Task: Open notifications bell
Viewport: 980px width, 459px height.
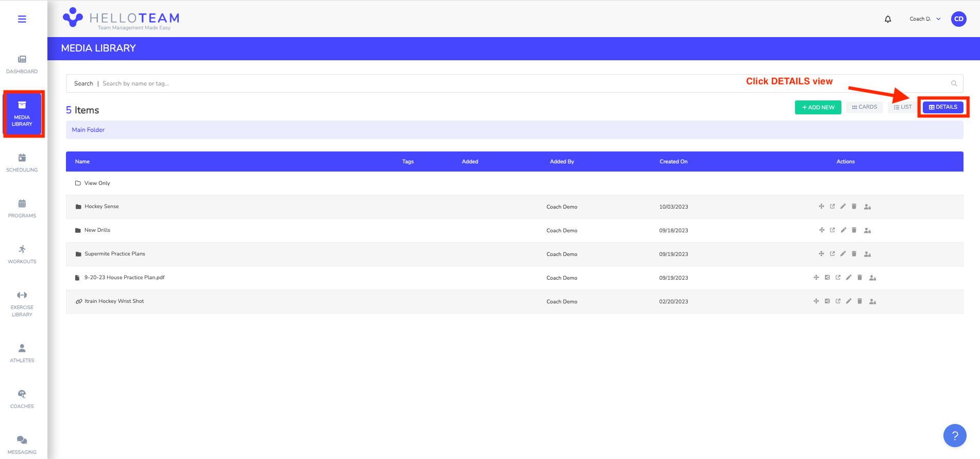Action: pos(888,19)
